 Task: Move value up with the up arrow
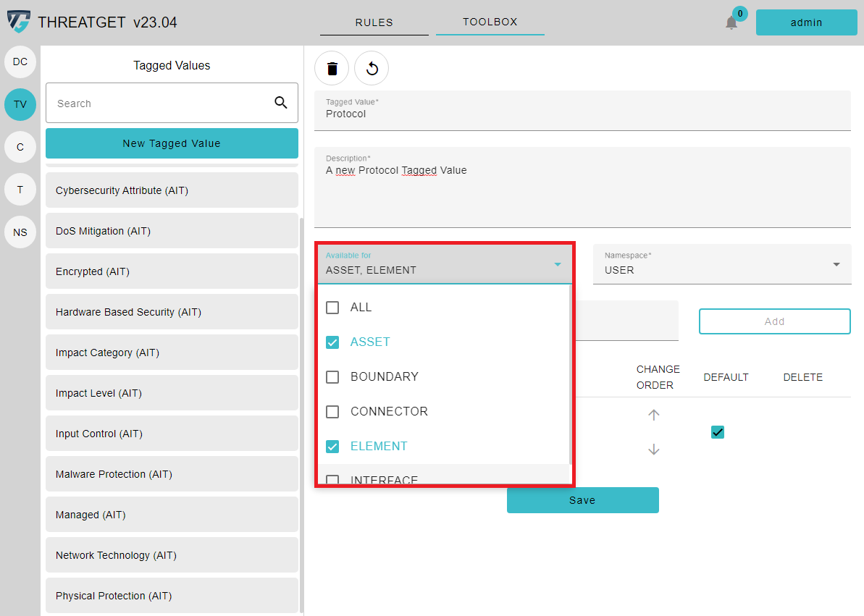(653, 415)
